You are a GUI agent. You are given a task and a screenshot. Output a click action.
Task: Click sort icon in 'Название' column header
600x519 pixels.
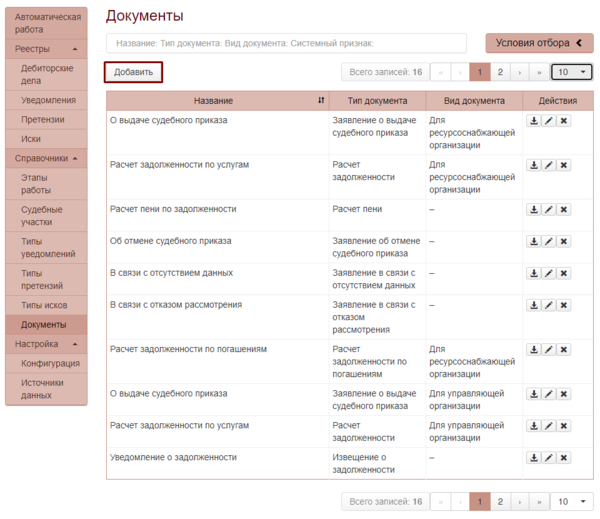click(321, 101)
